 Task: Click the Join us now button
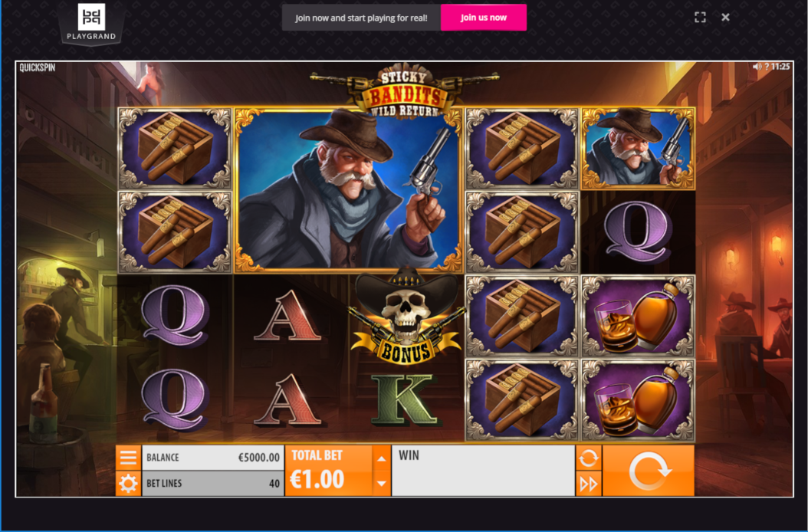(x=484, y=18)
